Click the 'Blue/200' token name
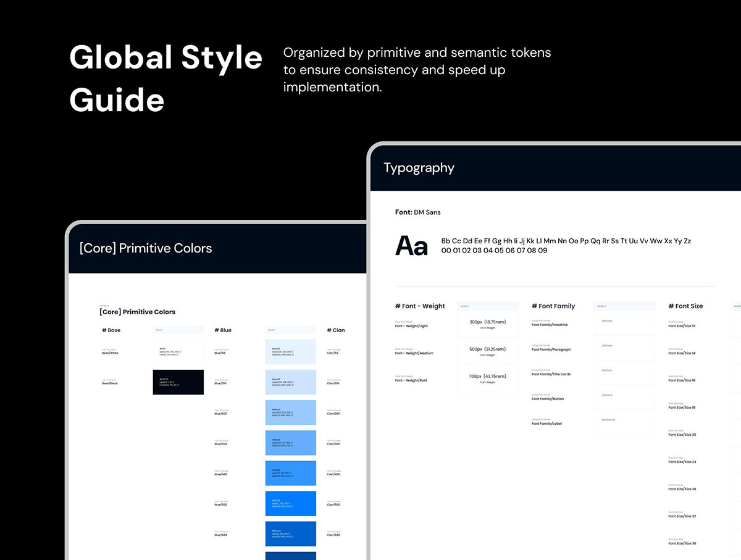This screenshot has height=560, width=741. point(221,414)
